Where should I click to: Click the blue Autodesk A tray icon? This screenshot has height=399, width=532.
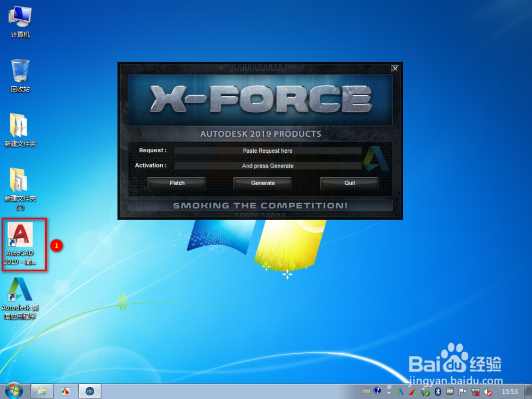pos(401,392)
